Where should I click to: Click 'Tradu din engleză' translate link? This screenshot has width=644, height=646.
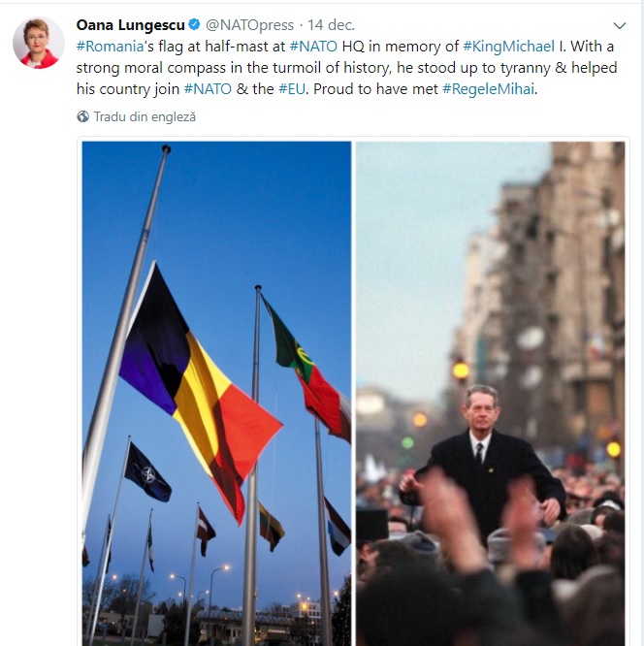point(145,116)
